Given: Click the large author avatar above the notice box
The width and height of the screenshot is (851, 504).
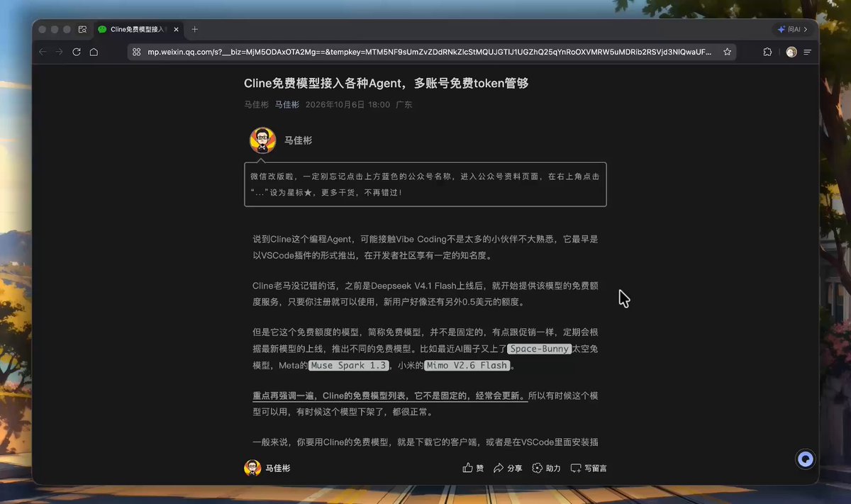Looking at the screenshot, I should pyautogui.click(x=262, y=140).
